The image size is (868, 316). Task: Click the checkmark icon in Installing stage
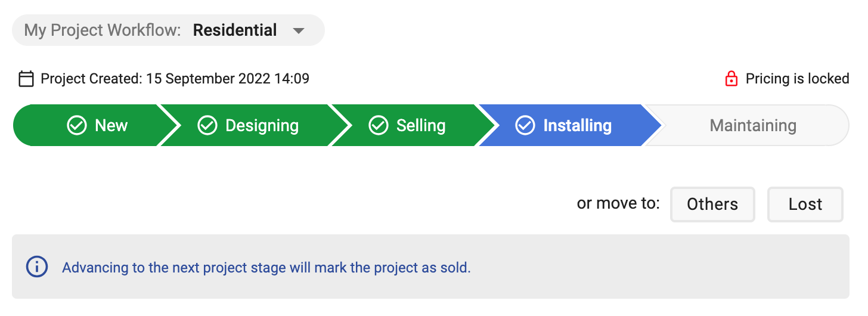click(525, 126)
